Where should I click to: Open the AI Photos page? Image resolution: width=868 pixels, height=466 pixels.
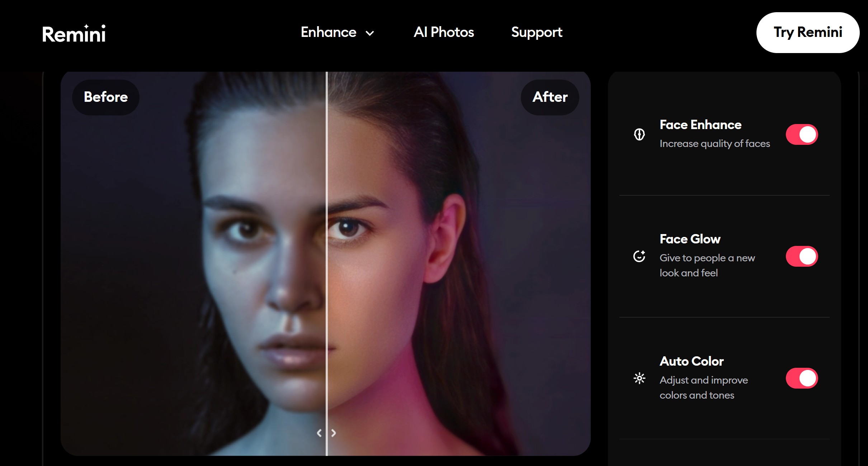444,32
